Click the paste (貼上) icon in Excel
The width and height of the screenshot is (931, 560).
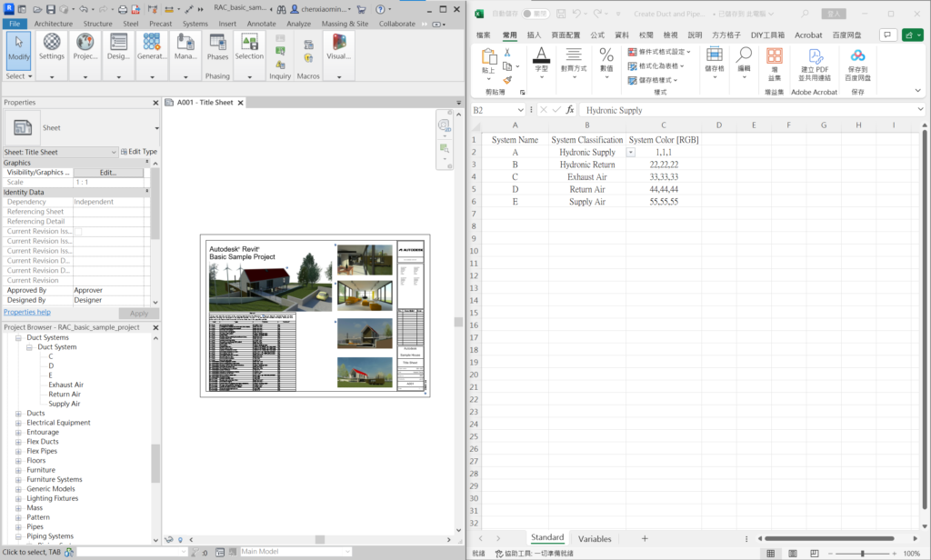pyautogui.click(x=487, y=55)
